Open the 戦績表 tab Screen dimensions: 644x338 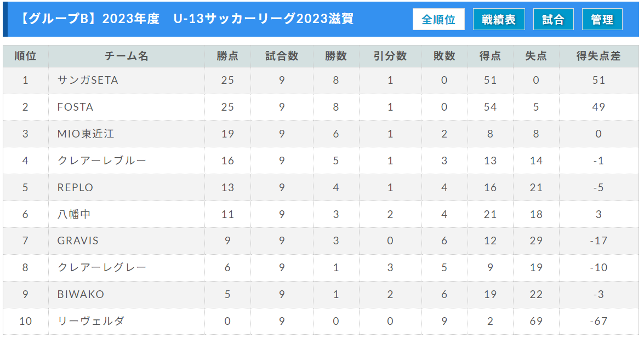[x=499, y=19]
